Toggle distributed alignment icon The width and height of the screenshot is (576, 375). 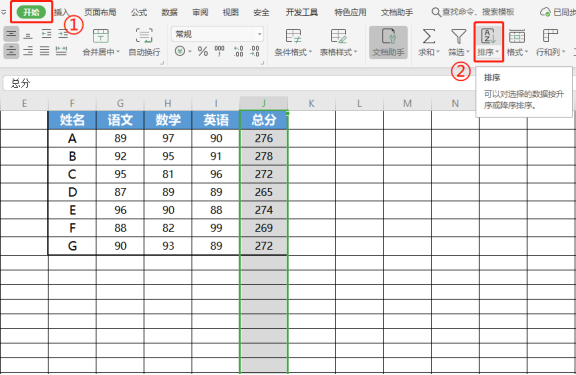coord(61,51)
